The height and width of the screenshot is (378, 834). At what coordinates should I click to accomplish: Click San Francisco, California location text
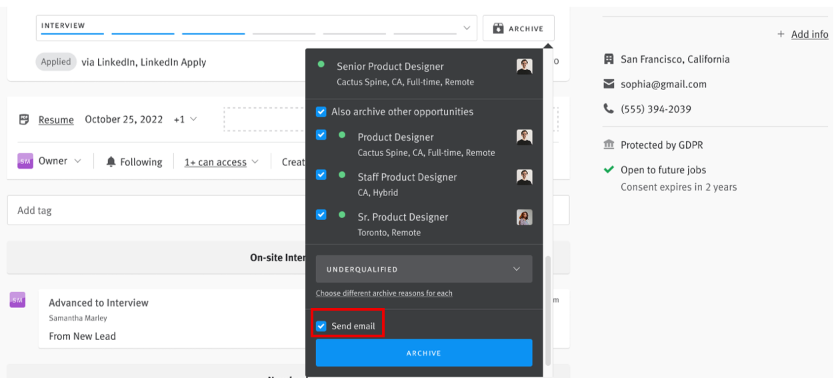[675, 59]
